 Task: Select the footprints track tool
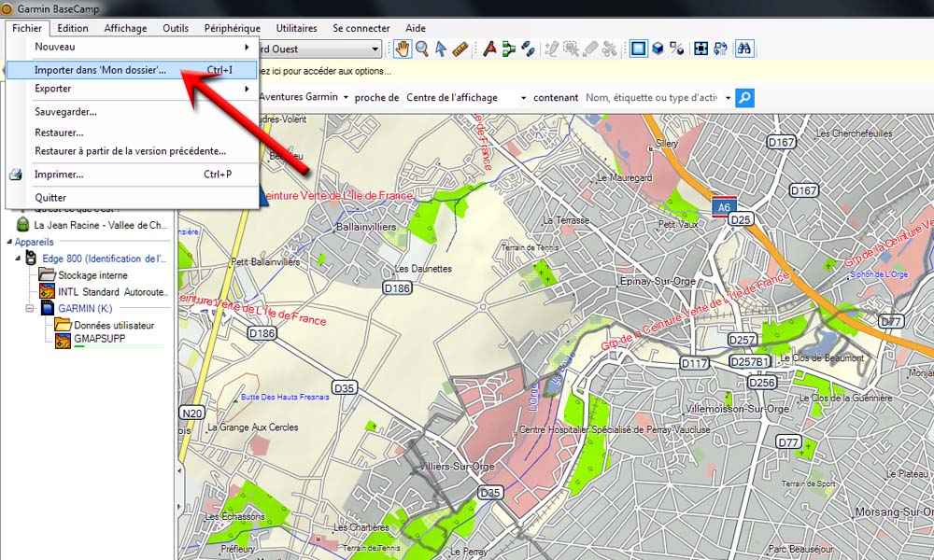(x=528, y=49)
